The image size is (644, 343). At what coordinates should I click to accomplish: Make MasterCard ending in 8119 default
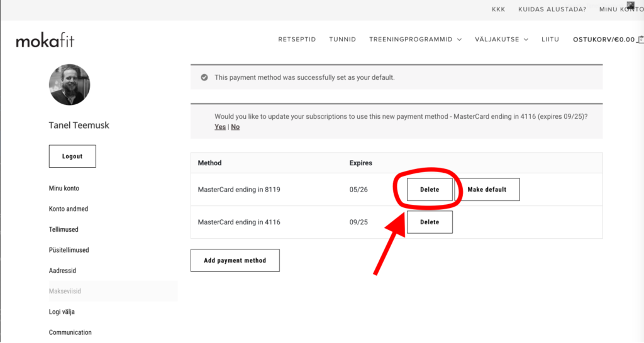pyautogui.click(x=487, y=190)
